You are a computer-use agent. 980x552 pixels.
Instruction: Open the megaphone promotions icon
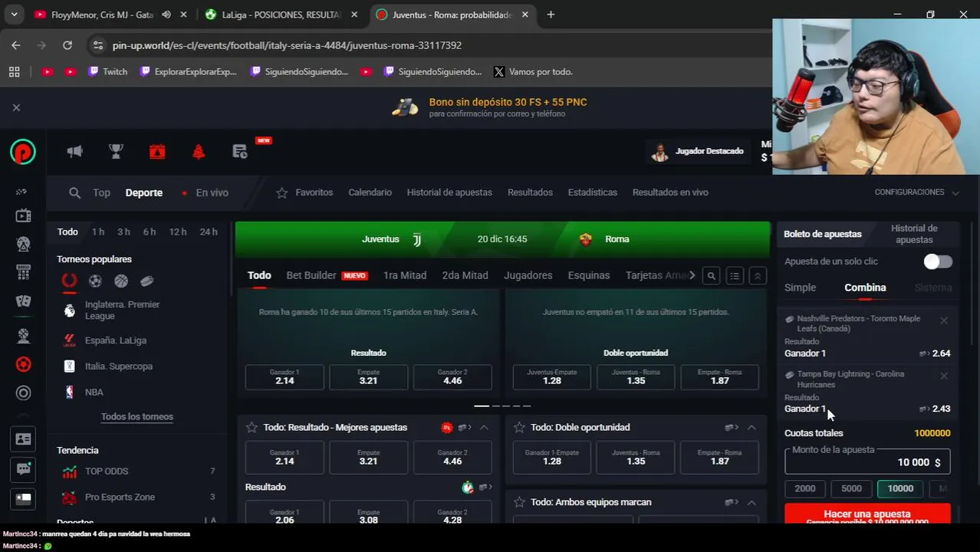point(74,151)
